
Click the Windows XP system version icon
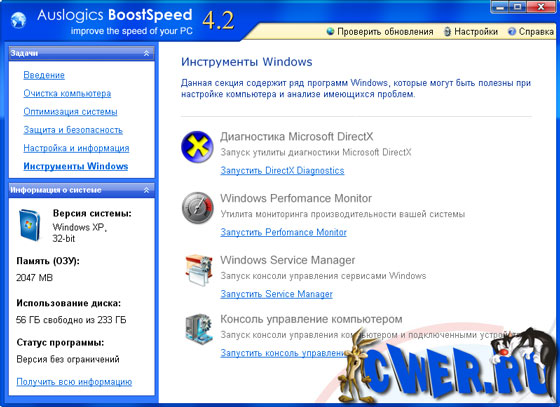coord(30,225)
